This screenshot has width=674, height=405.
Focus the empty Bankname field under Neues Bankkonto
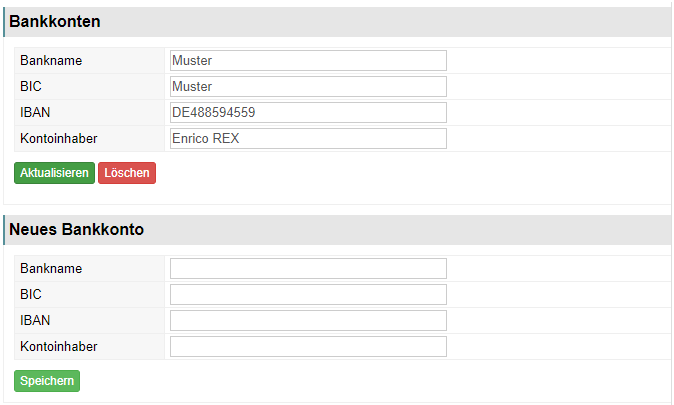tap(308, 268)
